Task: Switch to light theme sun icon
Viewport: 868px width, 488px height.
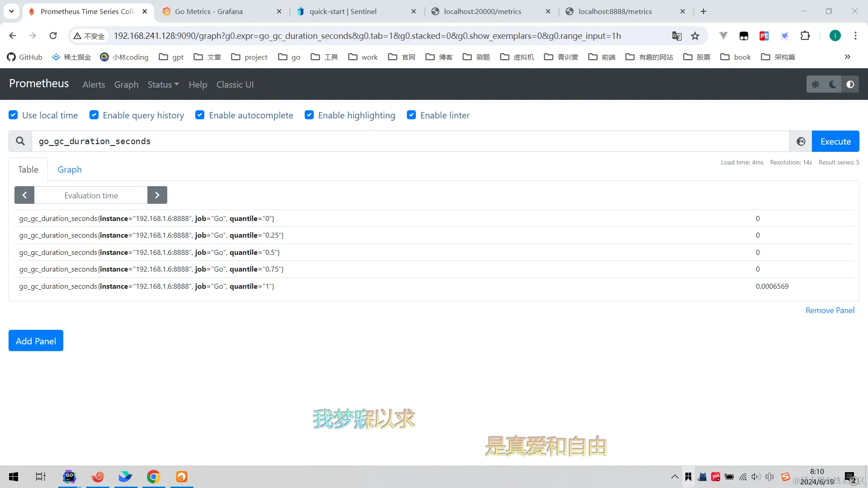Action: click(x=815, y=84)
